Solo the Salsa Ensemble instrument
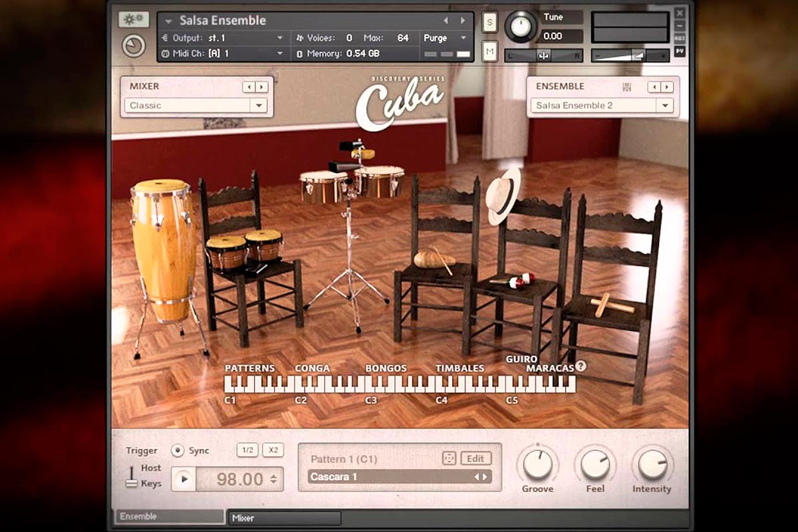The width and height of the screenshot is (798, 532). click(490, 21)
